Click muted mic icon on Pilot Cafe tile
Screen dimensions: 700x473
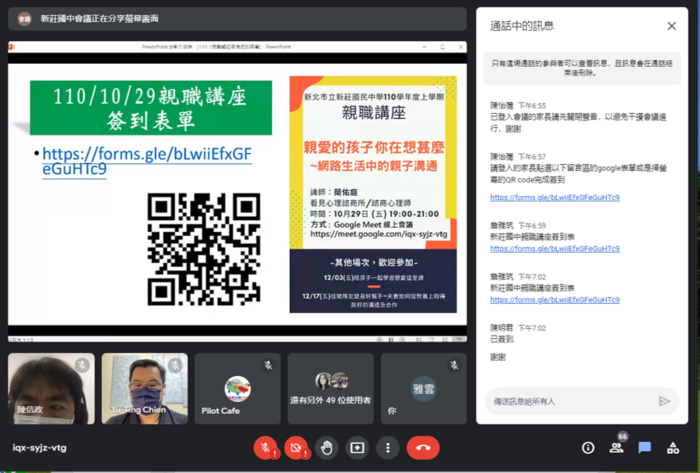coord(268,365)
